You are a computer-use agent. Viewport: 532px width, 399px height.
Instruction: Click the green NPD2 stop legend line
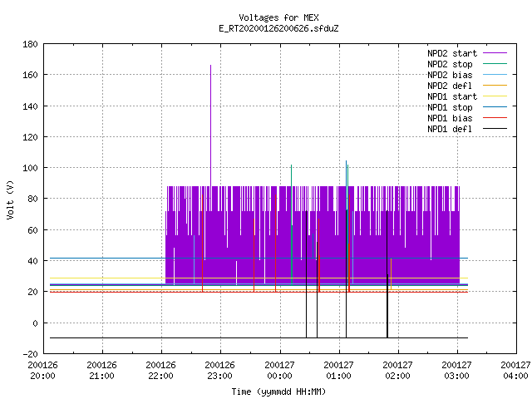[x=495, y=63]
